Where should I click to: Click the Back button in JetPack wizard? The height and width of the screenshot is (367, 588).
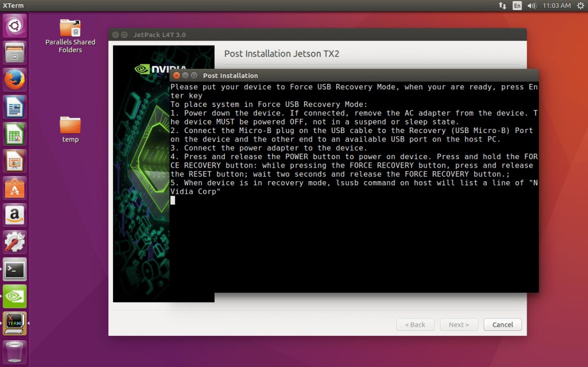pos(415,324)
